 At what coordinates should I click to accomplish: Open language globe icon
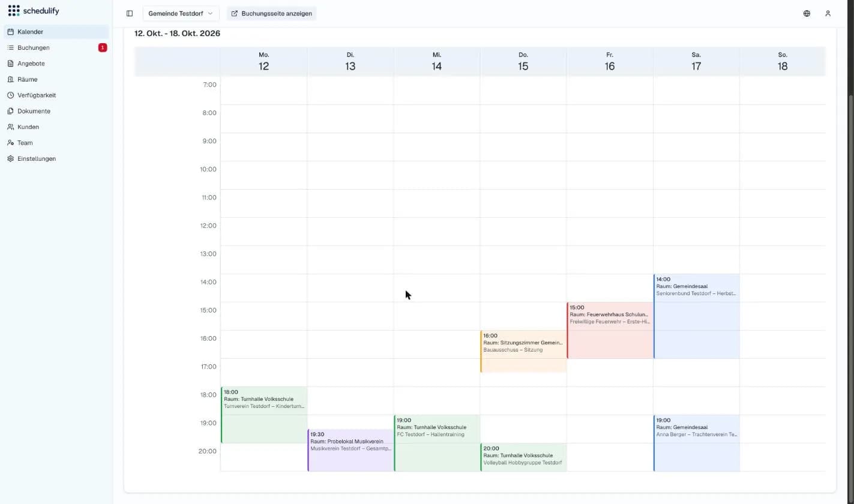tap(807, 13)
